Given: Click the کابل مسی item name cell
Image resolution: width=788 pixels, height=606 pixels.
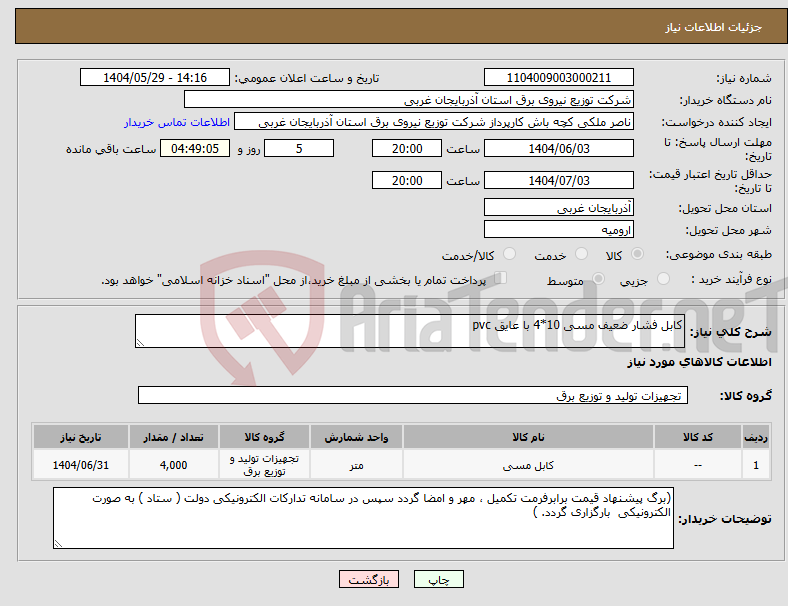Looking at the screenshot, I should [x=528, y=465].
